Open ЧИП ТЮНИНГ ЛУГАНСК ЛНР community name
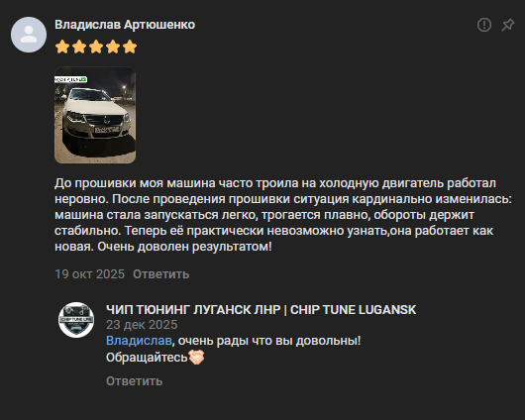 262,310
